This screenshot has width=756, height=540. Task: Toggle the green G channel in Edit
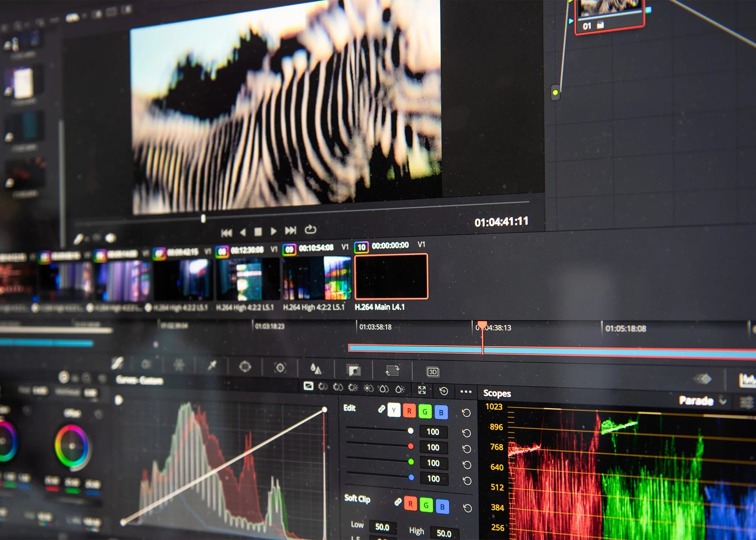tap(425, 412)
